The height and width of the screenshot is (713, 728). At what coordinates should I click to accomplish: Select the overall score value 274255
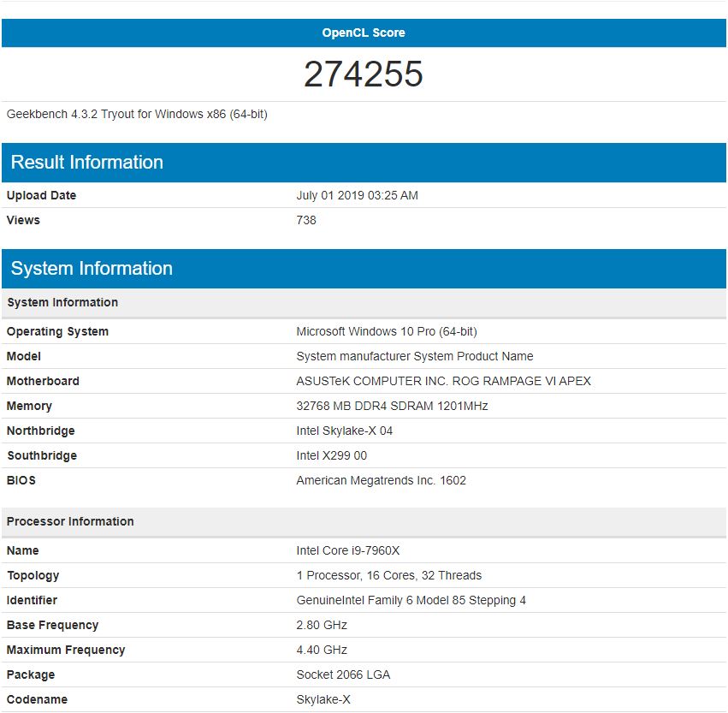[x=364, y=74]
